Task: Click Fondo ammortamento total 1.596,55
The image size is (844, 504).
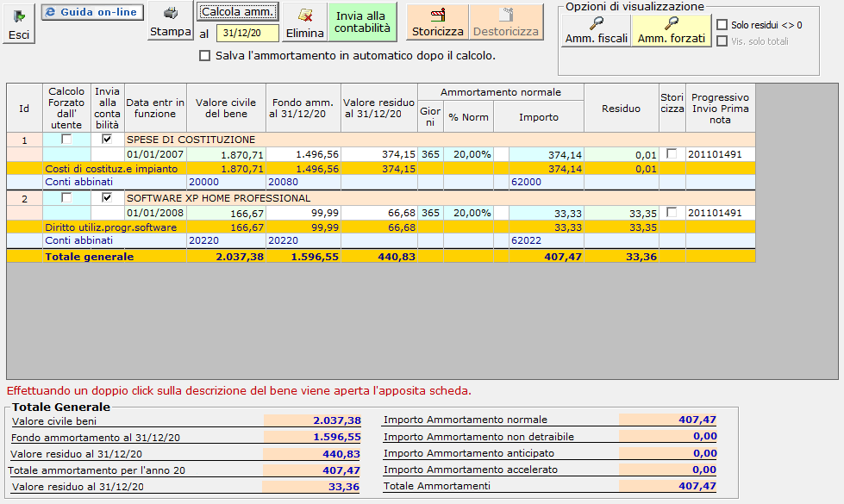Action: click(312, 437)
